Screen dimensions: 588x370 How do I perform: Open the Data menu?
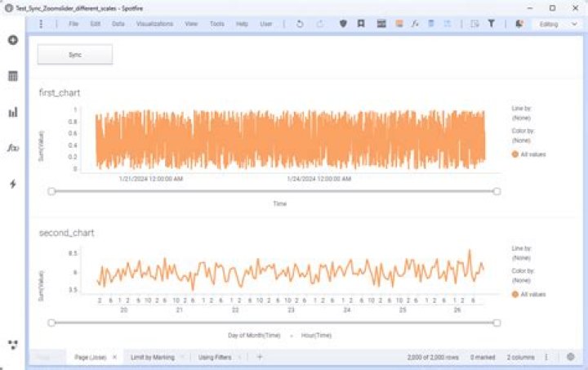118,24
